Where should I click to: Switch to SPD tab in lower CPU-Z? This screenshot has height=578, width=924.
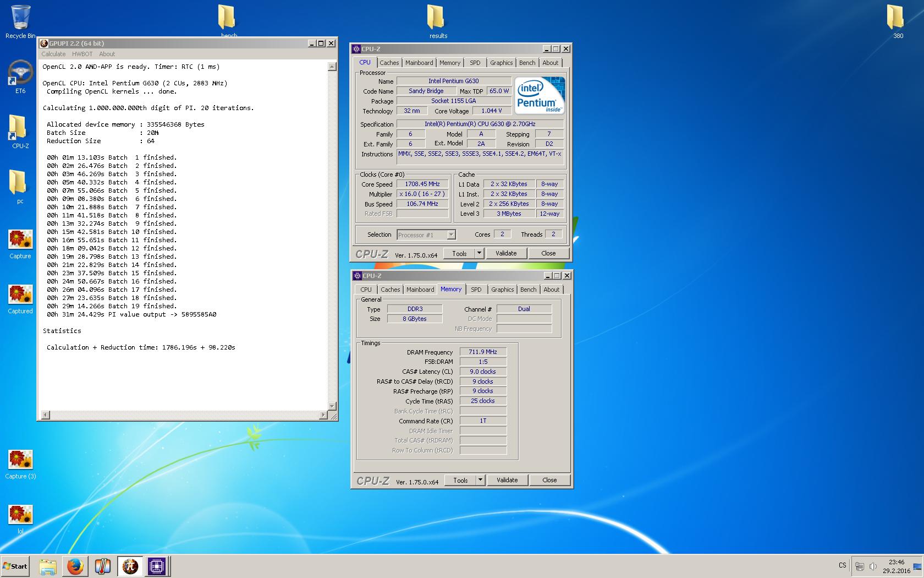pos(476,290)
